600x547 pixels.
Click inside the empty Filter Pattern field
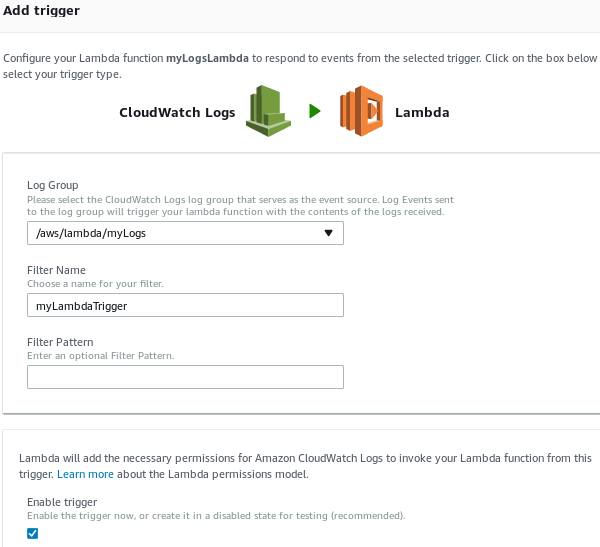pos(185,376)
